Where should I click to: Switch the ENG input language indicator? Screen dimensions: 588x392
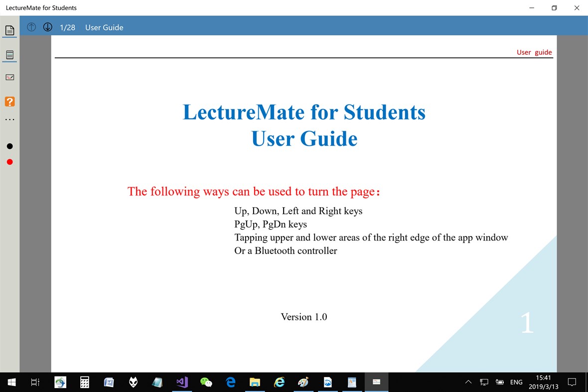[516, 382]
